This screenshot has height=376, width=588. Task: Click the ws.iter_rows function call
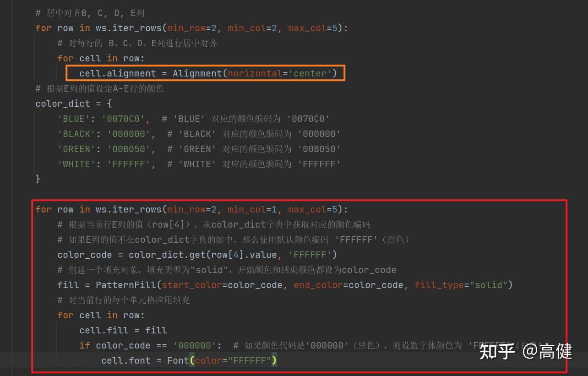[129, 28]
